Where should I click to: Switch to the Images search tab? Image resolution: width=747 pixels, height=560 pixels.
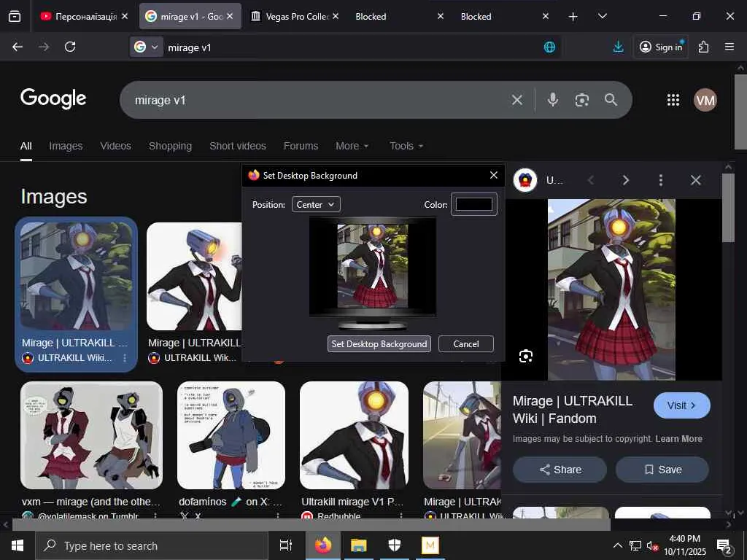pos(66,146)
